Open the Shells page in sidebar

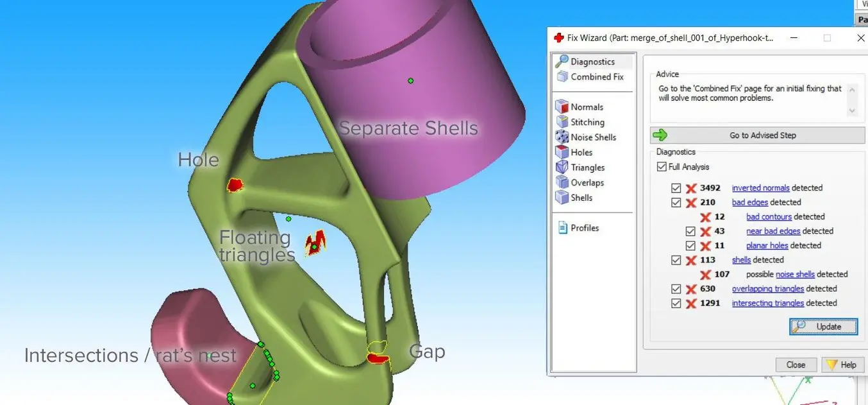581,198
